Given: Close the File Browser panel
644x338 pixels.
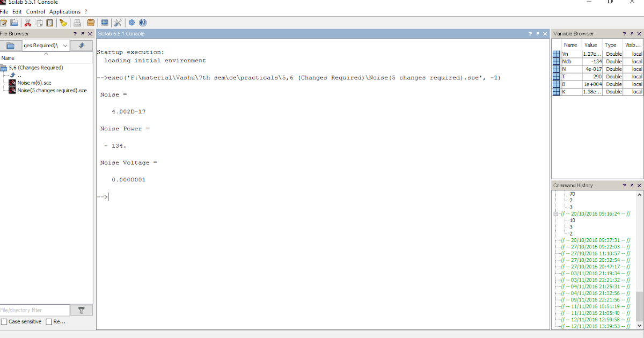Looking at the screenshot, I should 90,34.
